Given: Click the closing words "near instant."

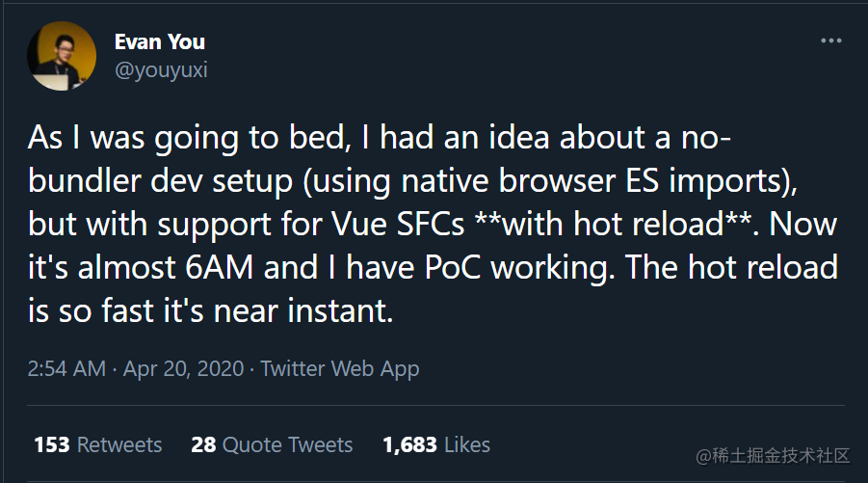Looking at the screenshot, I should click(303, 311).
